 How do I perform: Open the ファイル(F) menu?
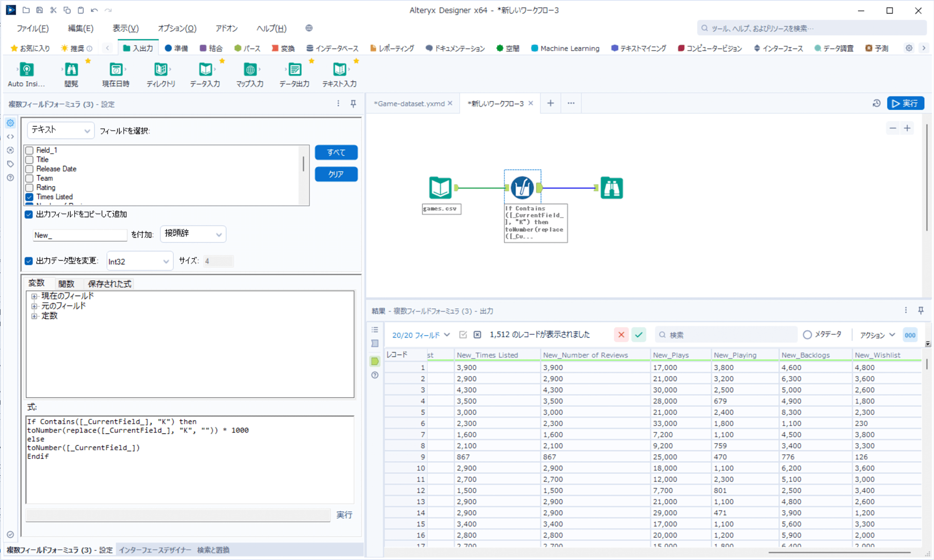(33, 28)
